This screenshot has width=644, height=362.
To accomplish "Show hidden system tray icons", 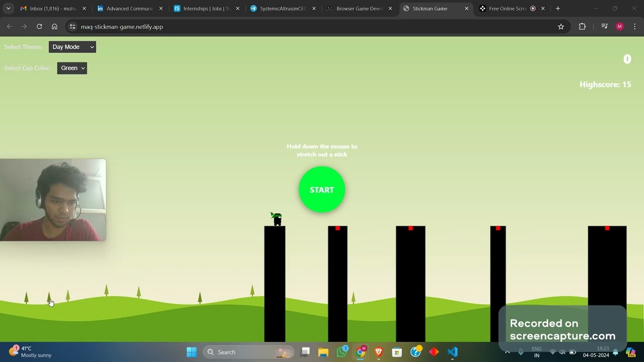I will [x=507, y=352].
